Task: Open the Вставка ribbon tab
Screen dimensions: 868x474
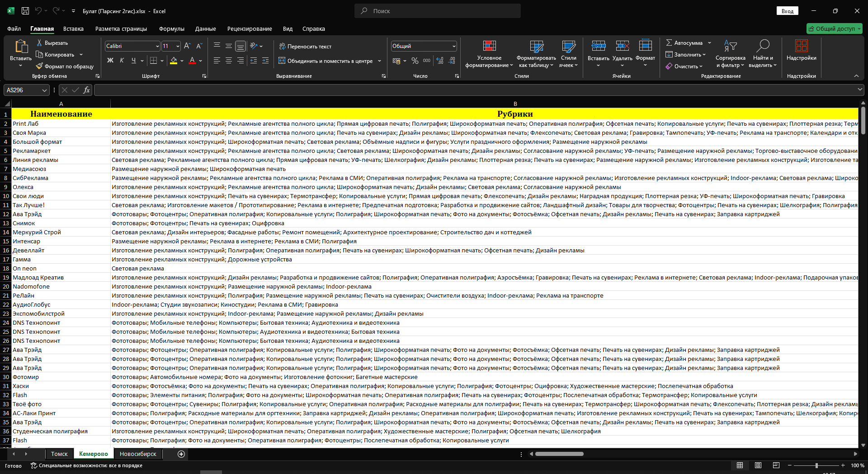Action: tap(73, 29)
